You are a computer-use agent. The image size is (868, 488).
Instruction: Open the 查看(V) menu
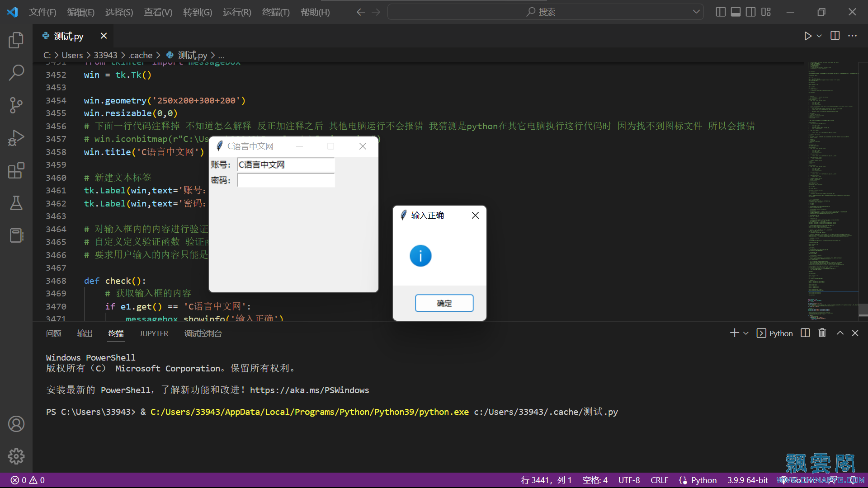[158, 12]
